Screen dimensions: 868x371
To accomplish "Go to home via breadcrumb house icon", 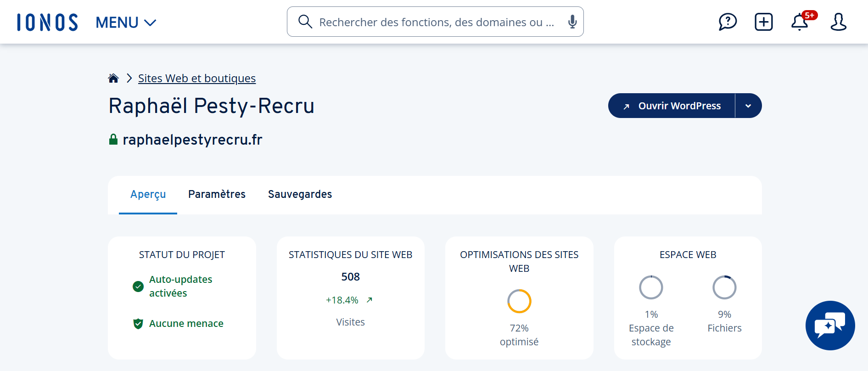I will (113, 78).
